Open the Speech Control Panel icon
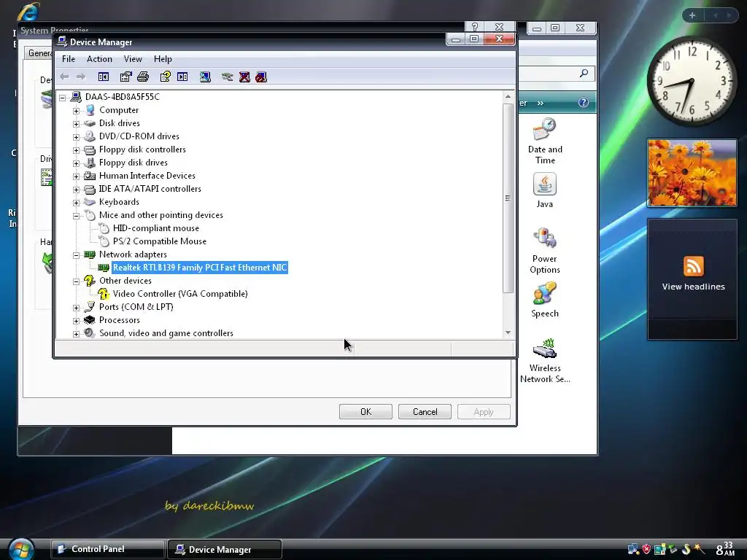The image size is (747, 560). [x=544, y=300]
